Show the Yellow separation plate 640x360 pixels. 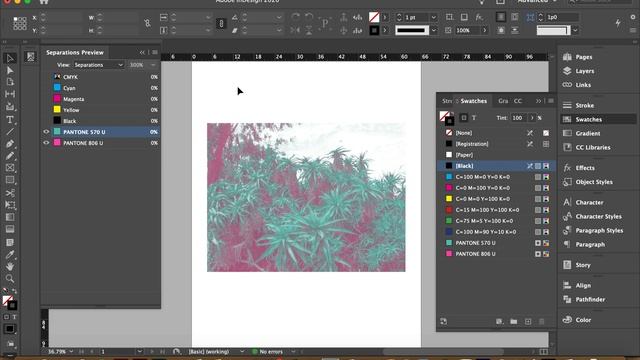pos(46,110)
